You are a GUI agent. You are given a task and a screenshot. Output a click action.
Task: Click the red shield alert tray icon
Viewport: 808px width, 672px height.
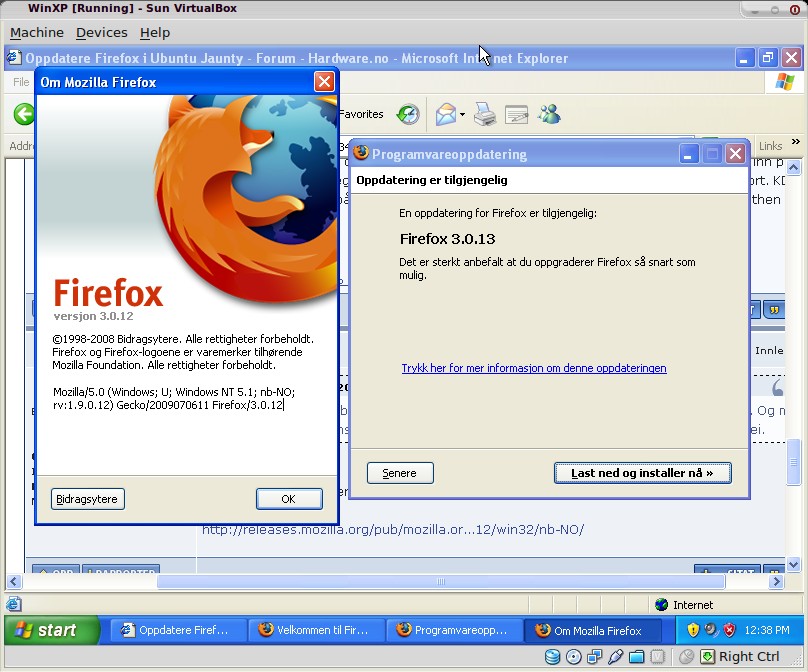[729, 630]
